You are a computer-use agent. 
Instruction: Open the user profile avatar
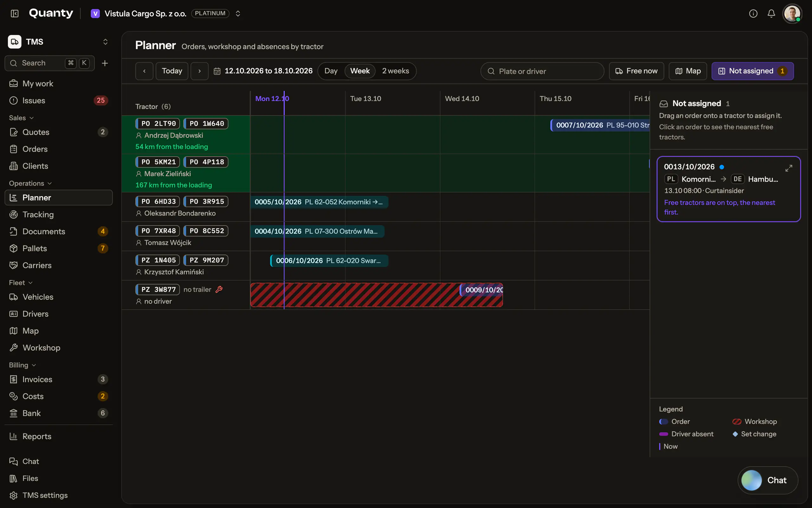point(792,13)
